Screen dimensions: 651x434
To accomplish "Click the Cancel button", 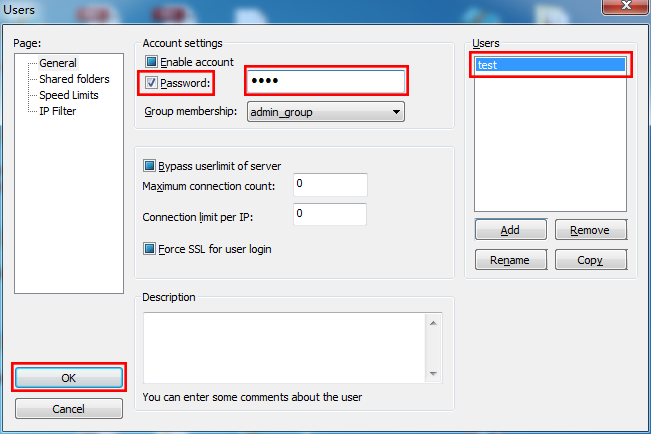I will point(68,409).
